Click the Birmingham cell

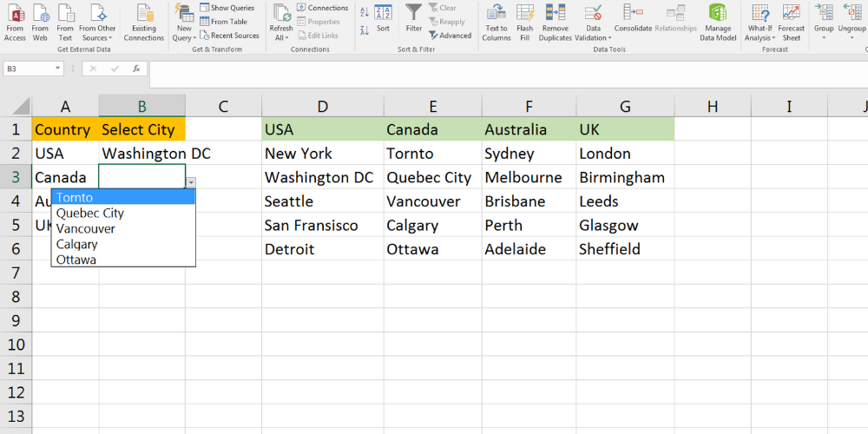625,178
